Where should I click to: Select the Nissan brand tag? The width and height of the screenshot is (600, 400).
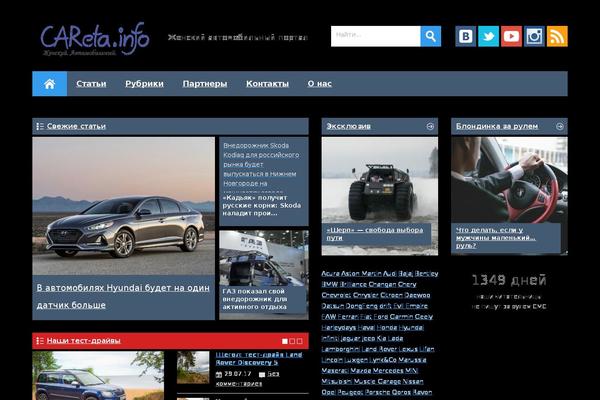point(413,381)
